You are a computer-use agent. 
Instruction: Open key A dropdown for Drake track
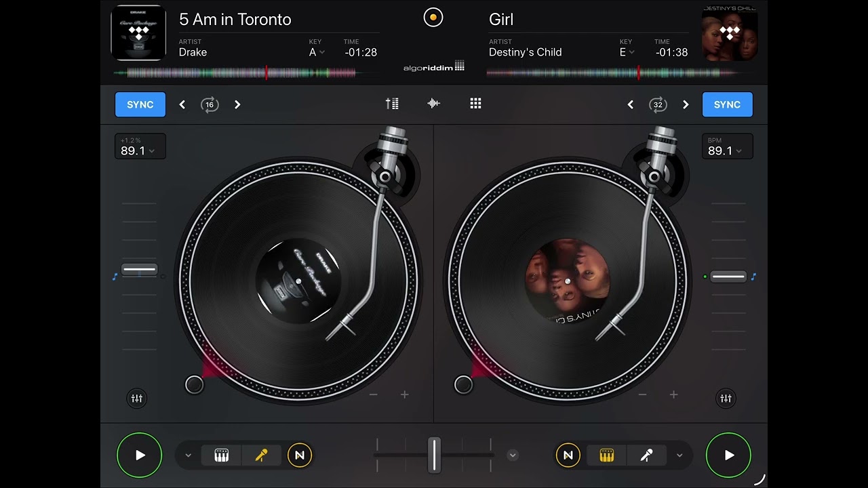click(317, 52)
